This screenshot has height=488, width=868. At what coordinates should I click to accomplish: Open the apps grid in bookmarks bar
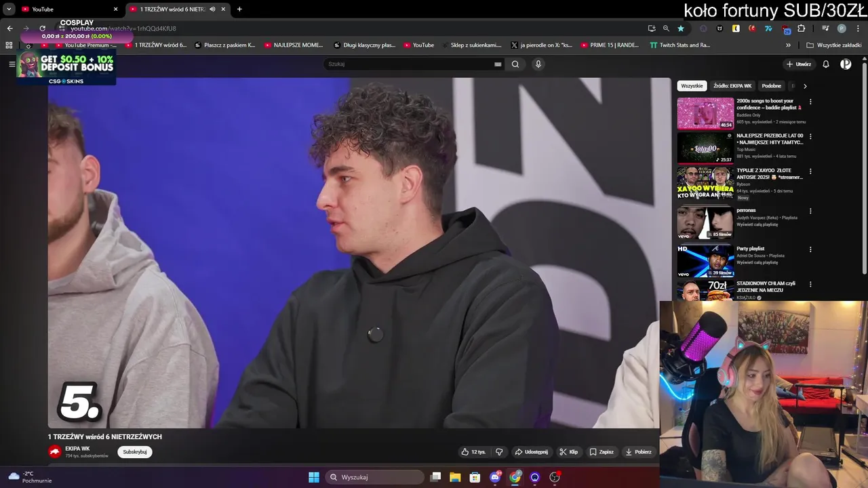point(9,45)
